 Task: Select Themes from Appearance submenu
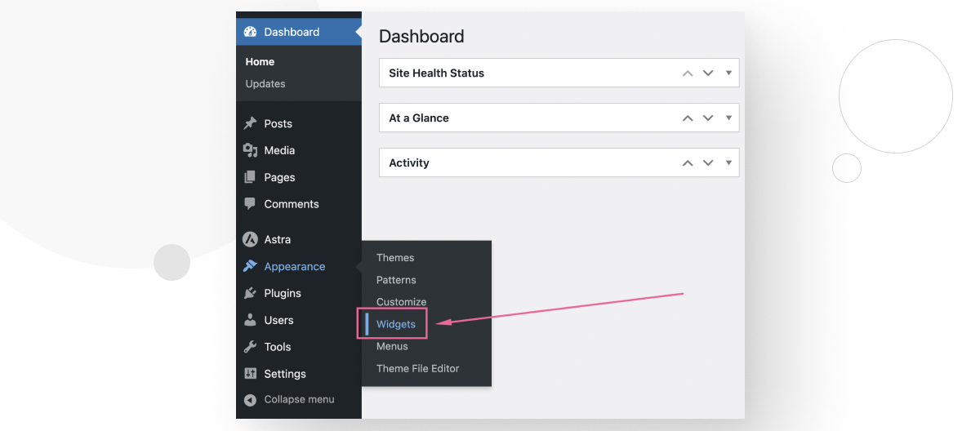[x=395, y=258]
